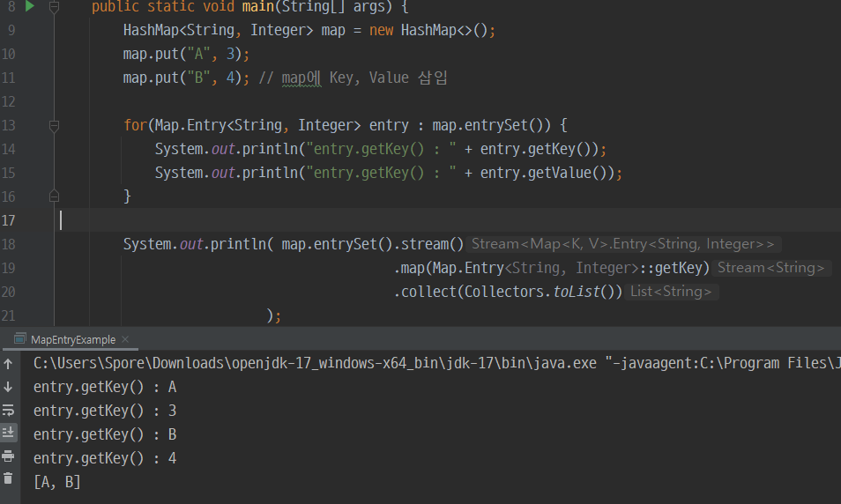Image resolution: width=841 pixels, height=504 pixels.
Task: Click console line 'entry.getKey() : A'
Action: [x=105, y=387]
